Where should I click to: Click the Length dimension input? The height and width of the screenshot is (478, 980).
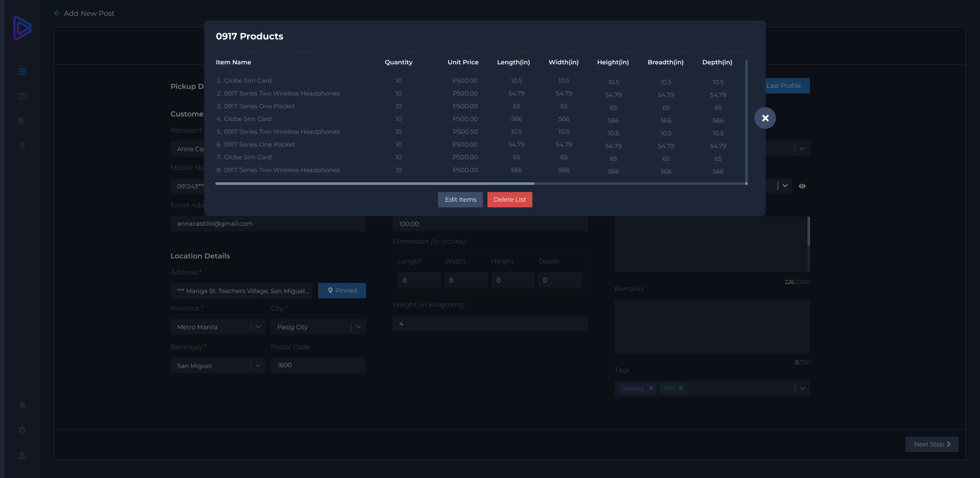[x=419, y=280]
